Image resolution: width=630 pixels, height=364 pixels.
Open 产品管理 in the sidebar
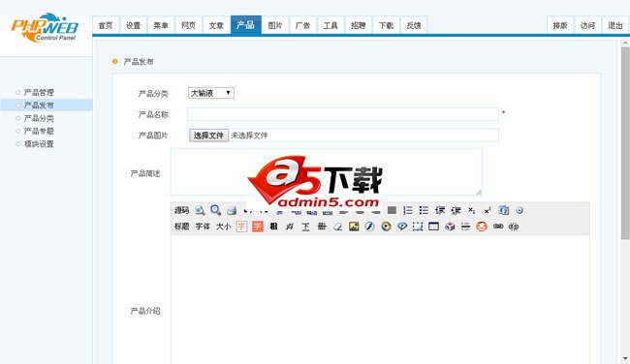tap(39, 92)
